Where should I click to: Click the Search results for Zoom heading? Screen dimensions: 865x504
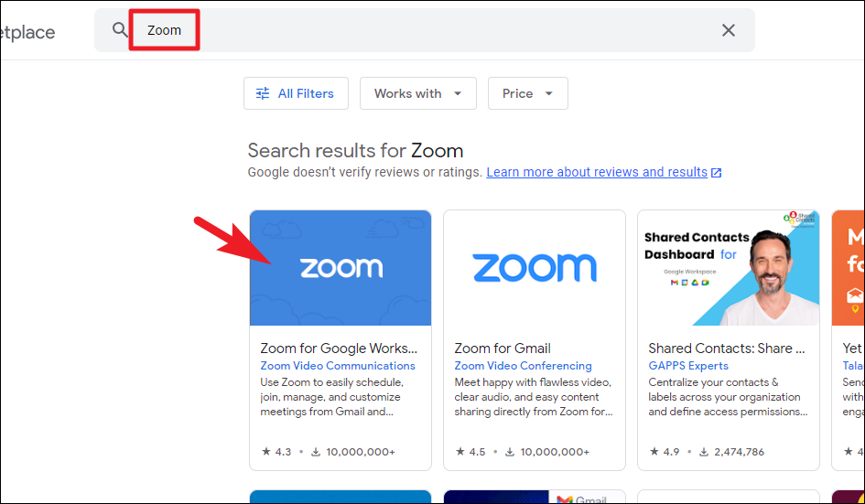pyautogui.click(x=355, y=151)
